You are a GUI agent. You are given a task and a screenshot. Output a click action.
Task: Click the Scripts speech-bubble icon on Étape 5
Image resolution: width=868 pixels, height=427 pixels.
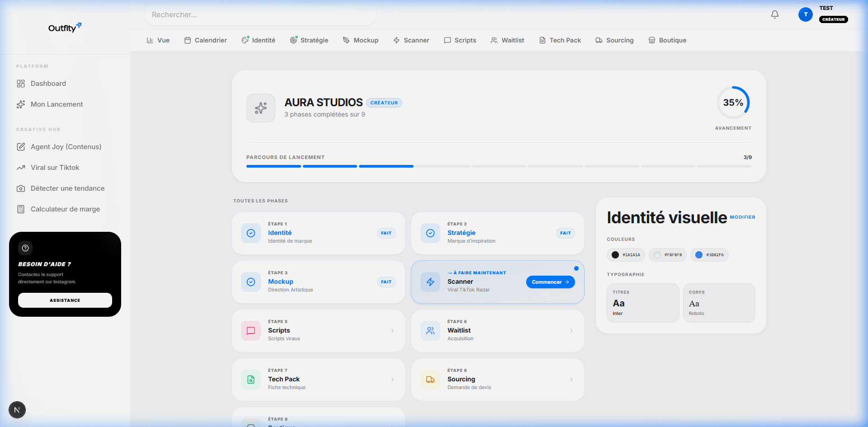point(250,331)
